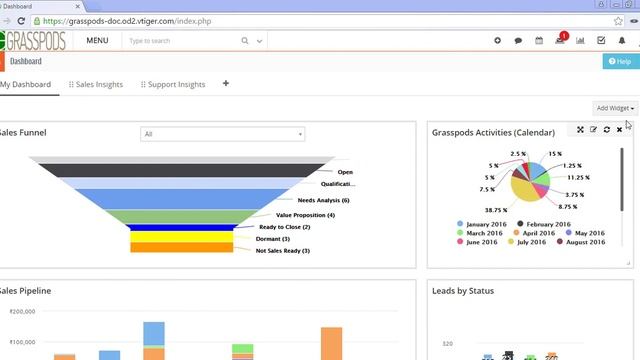Click the activities widget vertical scrollbar
This screenshot has height=360, width=640.
pyautogui.click(x=622, y=180)
